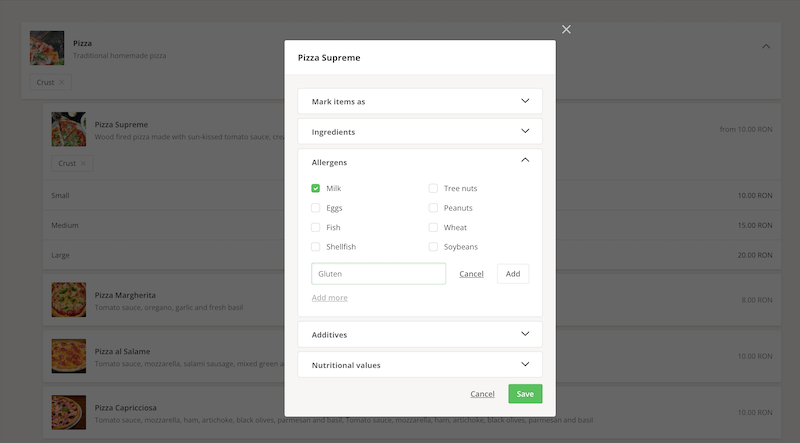Click the Add more link

(x=329, y=297)
